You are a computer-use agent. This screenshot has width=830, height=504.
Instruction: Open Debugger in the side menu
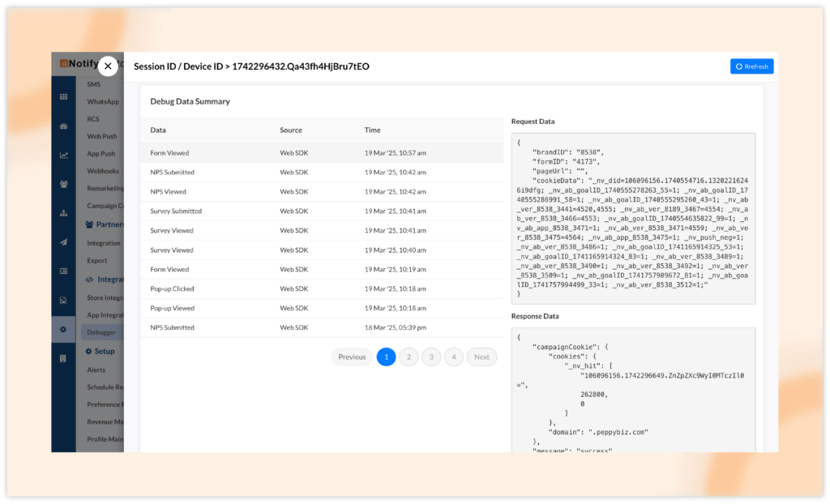coord(101,332)
